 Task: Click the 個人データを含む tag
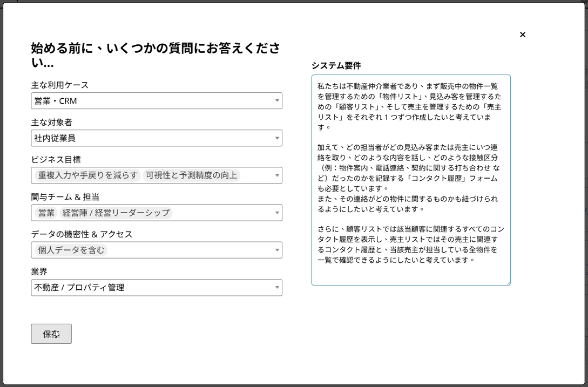[x=71, y=250]
